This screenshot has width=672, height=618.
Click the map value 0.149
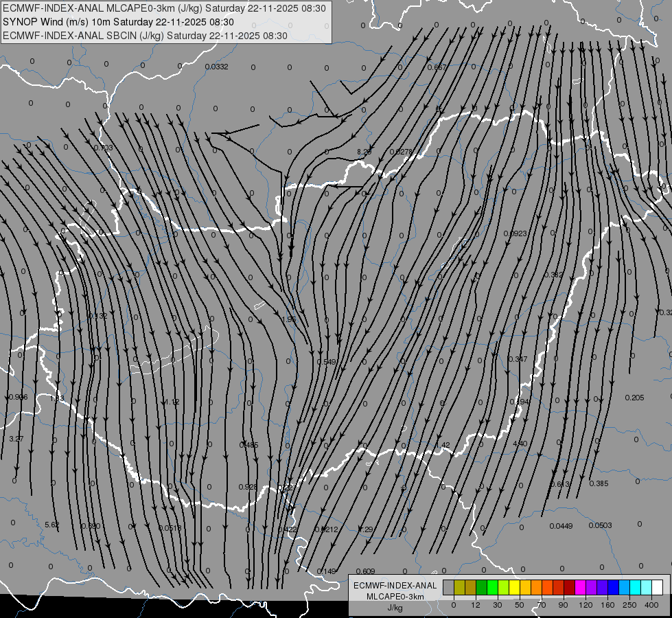tap(326, 571)
